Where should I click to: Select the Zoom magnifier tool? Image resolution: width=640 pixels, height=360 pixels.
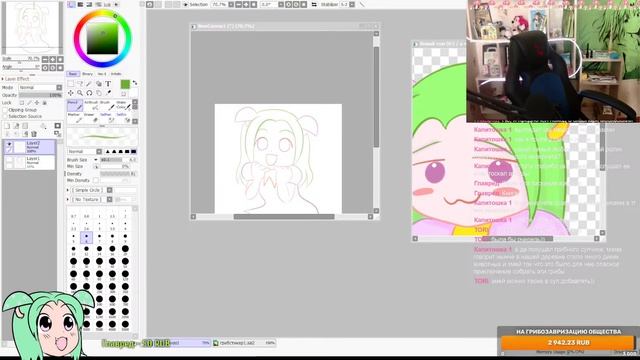(80, 93)
